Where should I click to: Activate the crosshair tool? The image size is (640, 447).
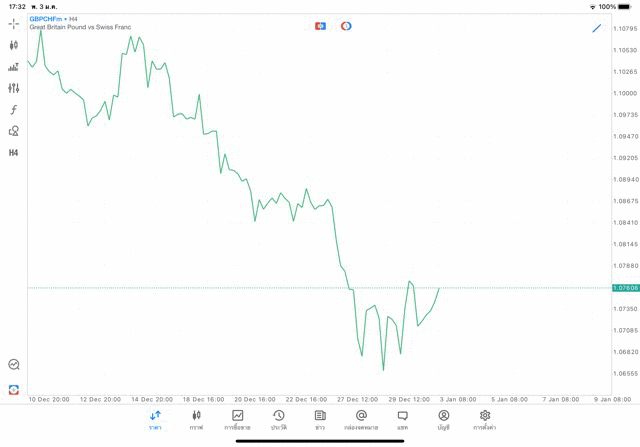click(x=13, y=23)
